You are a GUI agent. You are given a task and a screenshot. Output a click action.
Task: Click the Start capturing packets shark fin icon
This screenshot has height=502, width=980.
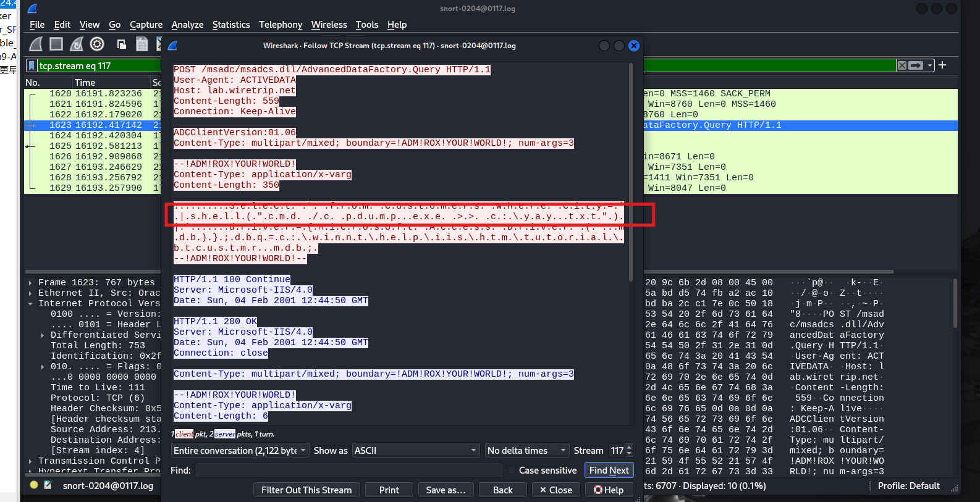click(x=36, y=44)
